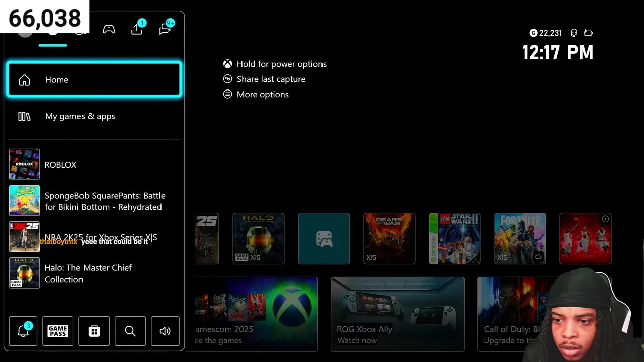Open the red NBA basketball tile
This screenshot has width=644, height=362.
[x=586, y=238]
